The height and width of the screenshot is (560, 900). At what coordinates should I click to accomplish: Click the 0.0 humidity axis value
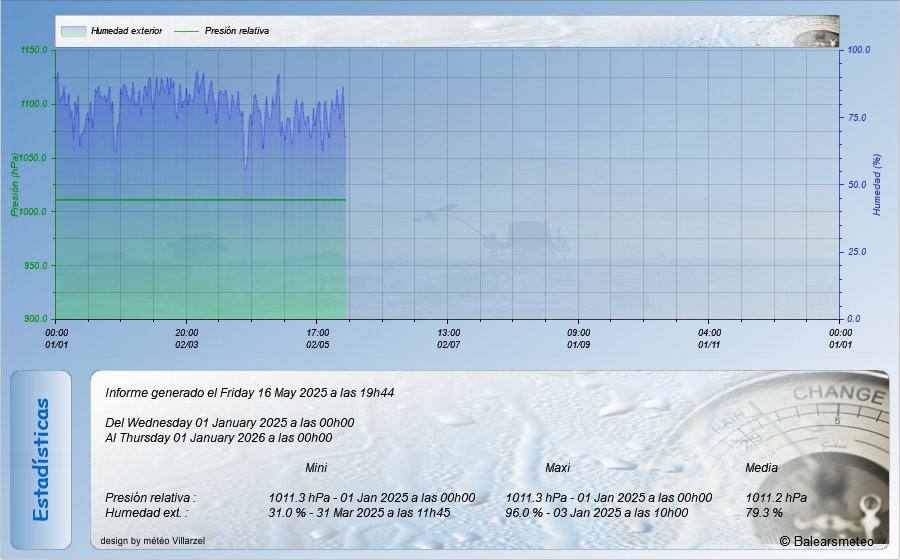(x=854, y=319)
